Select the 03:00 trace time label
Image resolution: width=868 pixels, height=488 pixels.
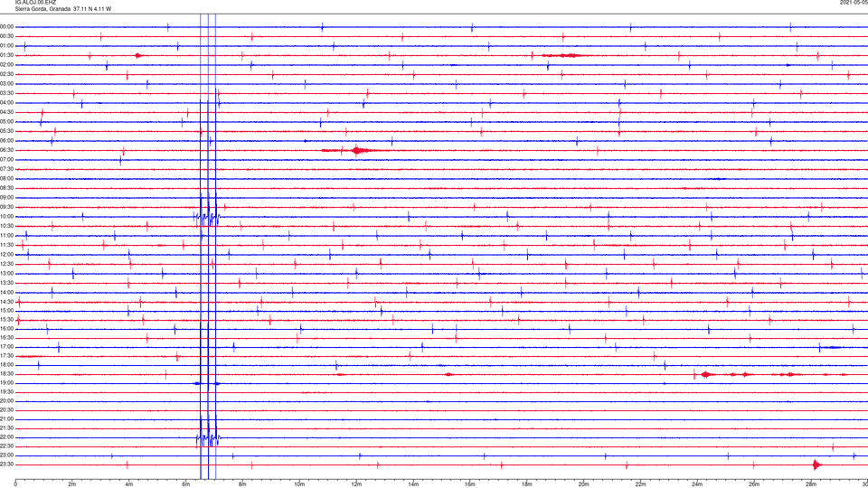coord(7,84)
